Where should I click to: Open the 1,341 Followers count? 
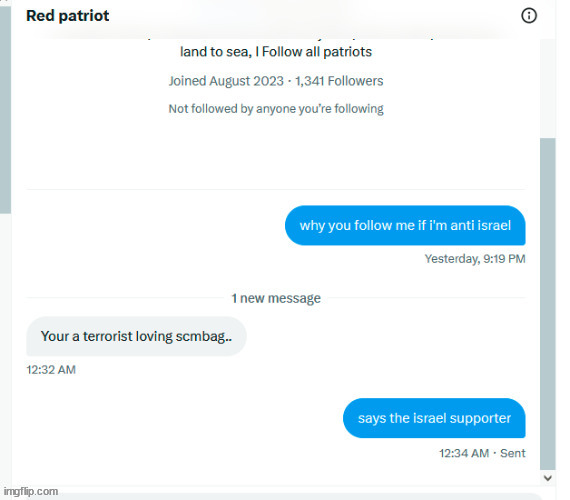click(x=339, y=81)
